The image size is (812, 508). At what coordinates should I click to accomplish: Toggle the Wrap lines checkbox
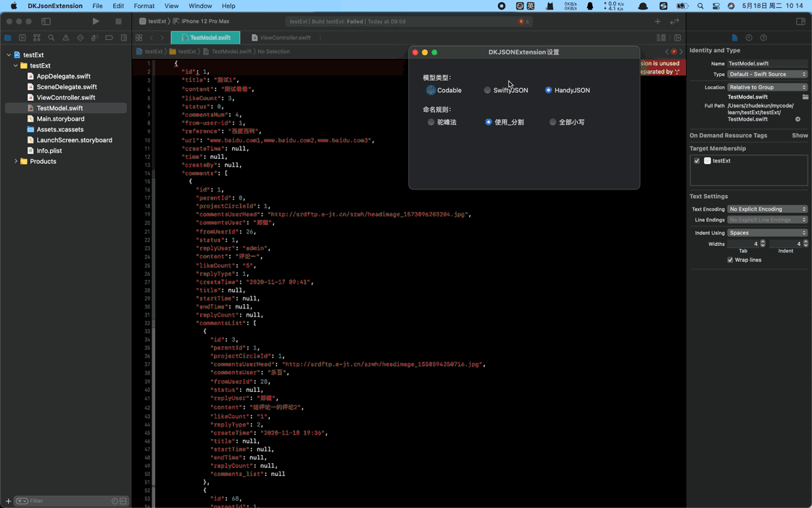click(730, 260)
